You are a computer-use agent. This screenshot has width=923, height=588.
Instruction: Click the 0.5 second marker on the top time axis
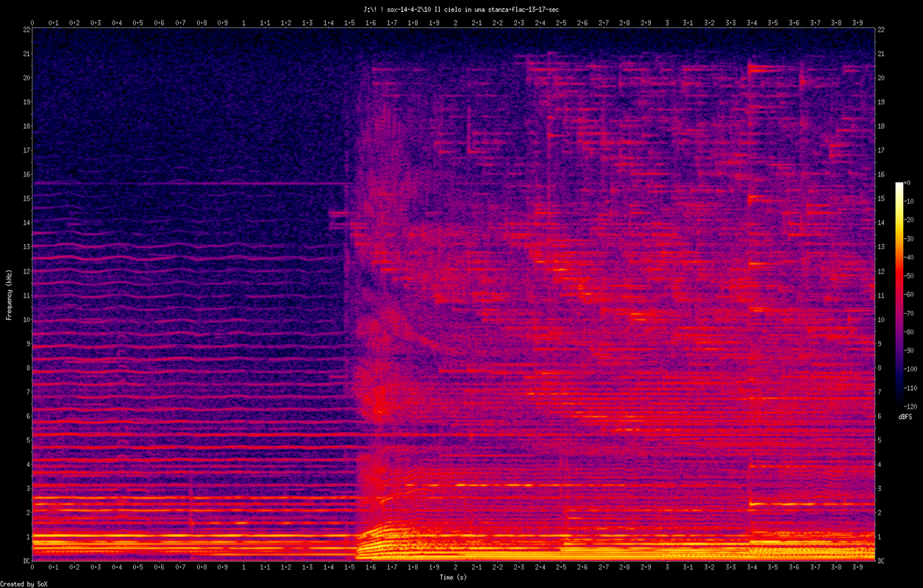click(x=138, y=23)
